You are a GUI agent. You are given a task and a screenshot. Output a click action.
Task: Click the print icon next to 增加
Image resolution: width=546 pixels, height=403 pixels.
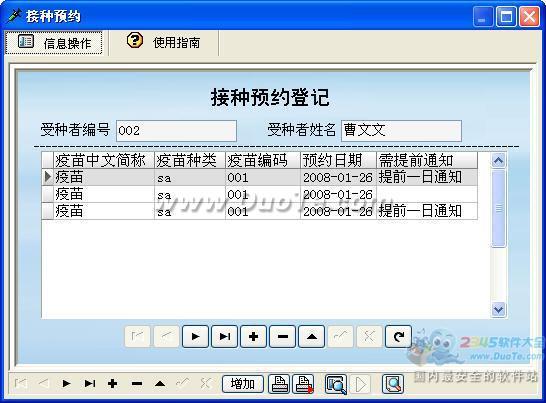279,384
